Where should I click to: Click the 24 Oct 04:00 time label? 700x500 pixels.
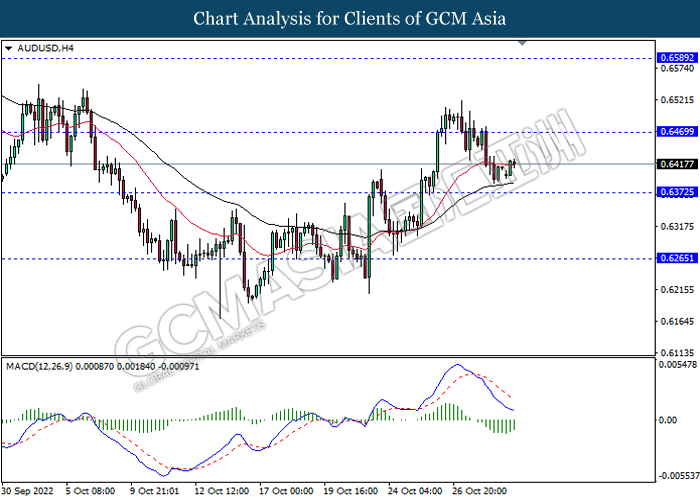[x=416, y=491]
